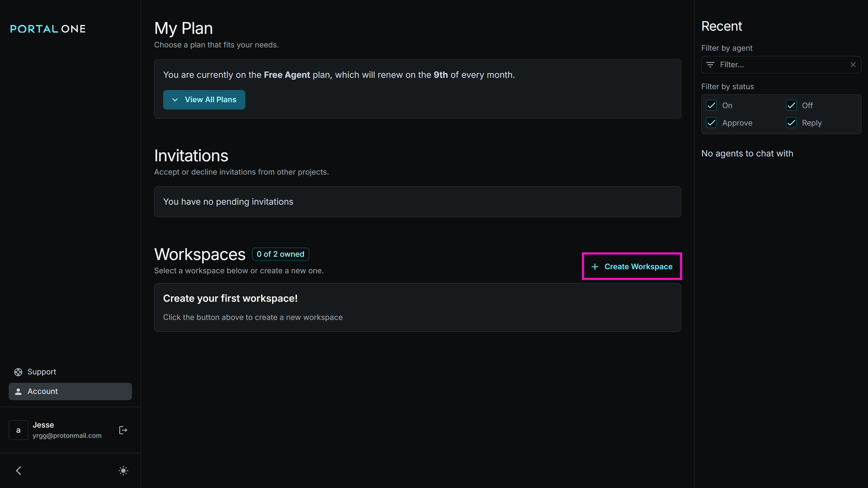Click the filter lines icon
Viewport: 868px width, 488px height.
click(x=710, y=65)
